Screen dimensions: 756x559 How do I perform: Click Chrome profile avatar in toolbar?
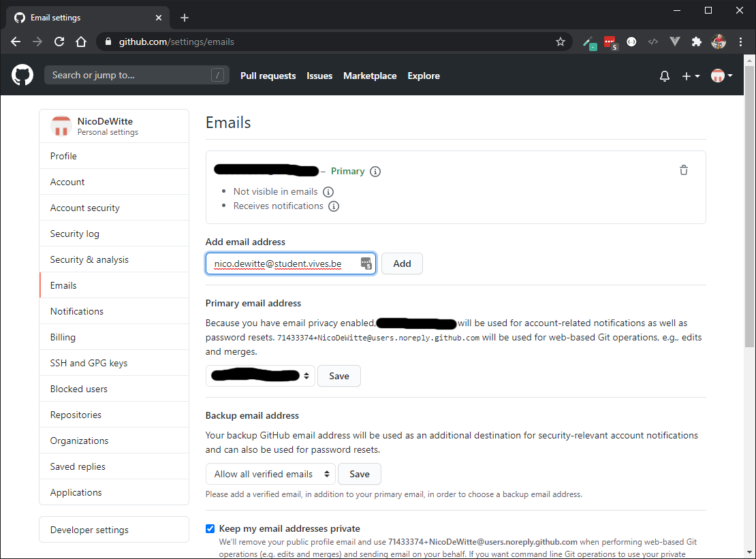(x=719, y=42)
